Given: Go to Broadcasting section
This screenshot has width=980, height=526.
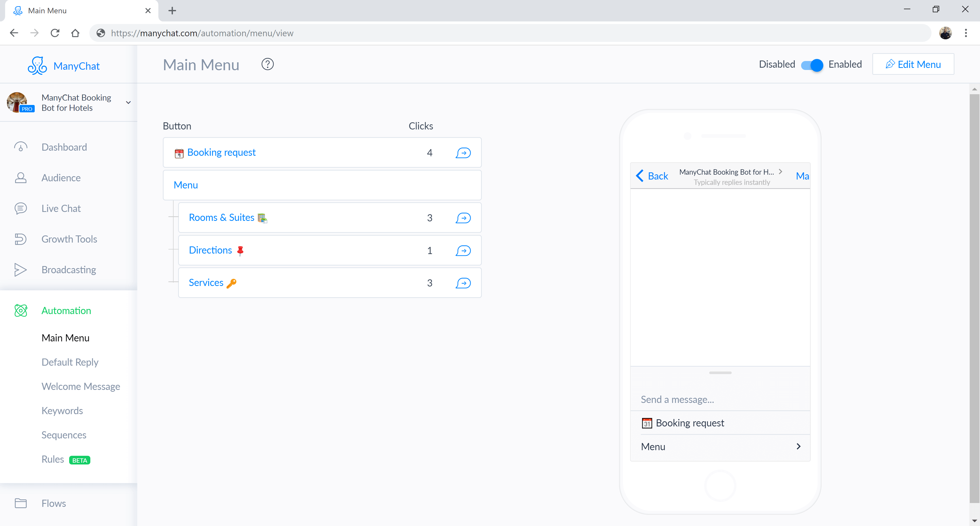Looking at the screenshot, I should (68, 269).
